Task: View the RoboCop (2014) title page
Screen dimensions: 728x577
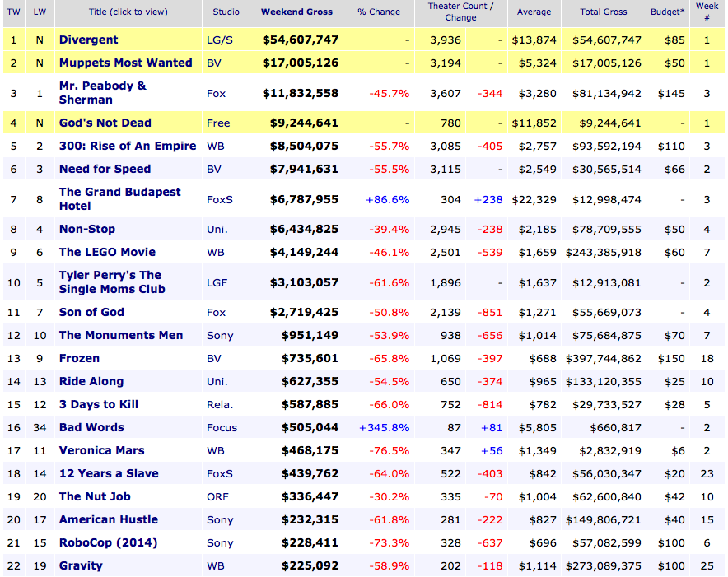Action: point(108,542)
